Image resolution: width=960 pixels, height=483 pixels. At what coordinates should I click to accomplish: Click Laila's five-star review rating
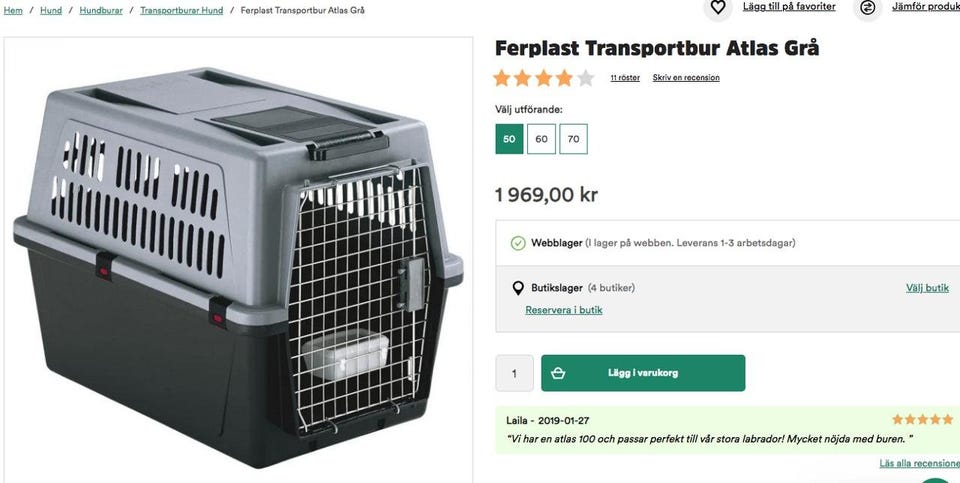[922, 420]
